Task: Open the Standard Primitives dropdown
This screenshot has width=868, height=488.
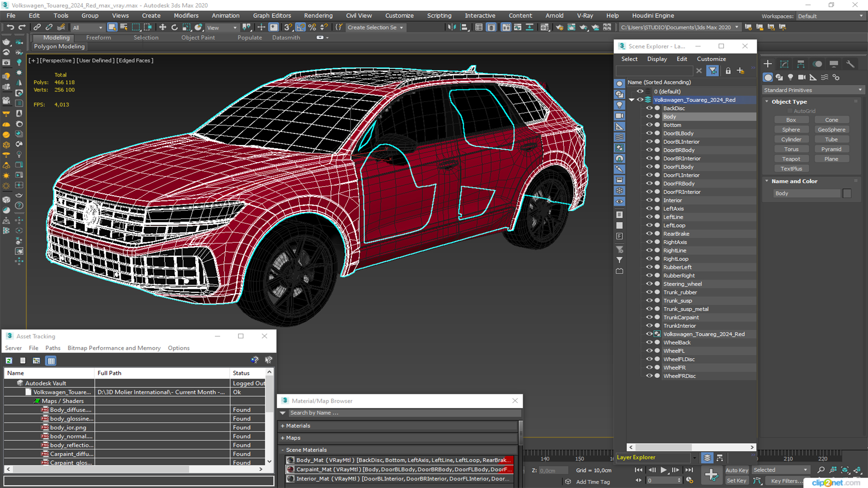Action: 813,90
